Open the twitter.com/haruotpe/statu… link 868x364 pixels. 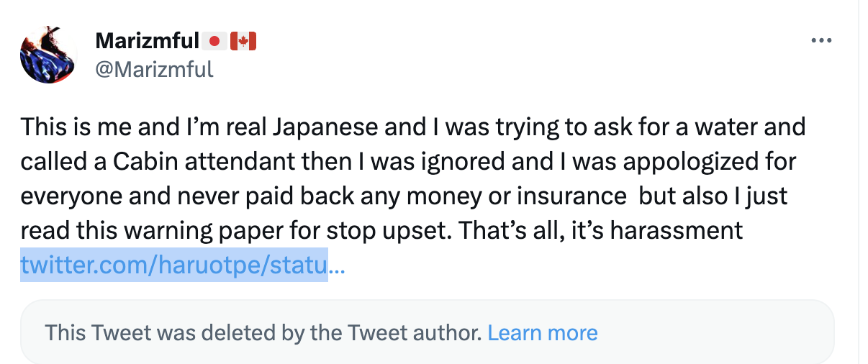pos(183,266)
